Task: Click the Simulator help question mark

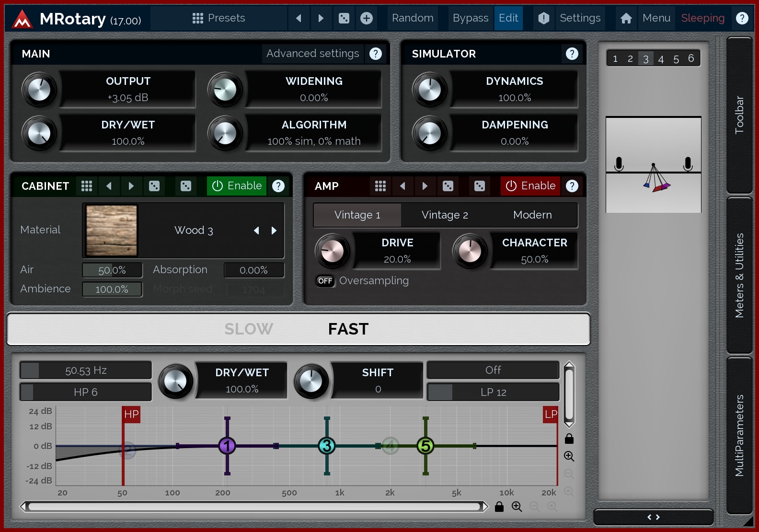Action: tap(572, 54)
